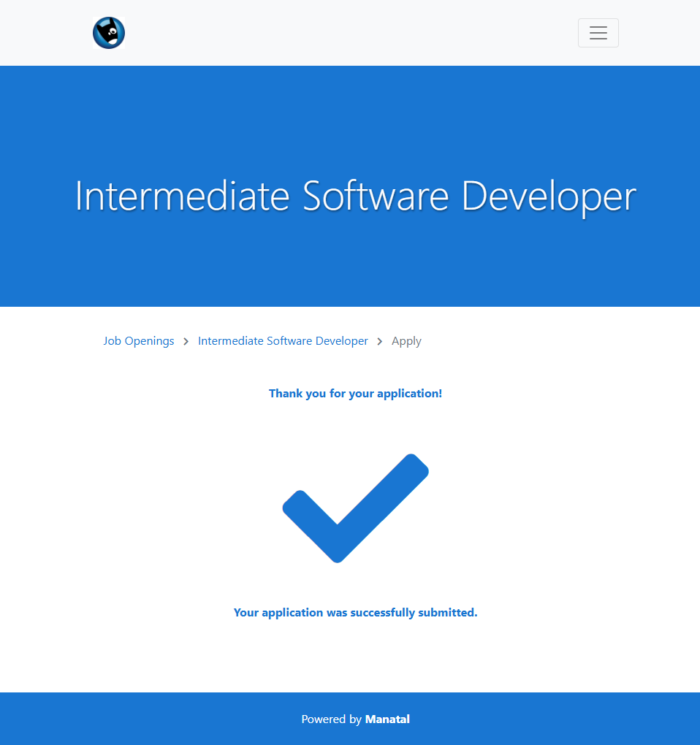This screenshot has height=745, width=700.
Task: Click the word 'Software' in banner title
Action: point(376,196)
